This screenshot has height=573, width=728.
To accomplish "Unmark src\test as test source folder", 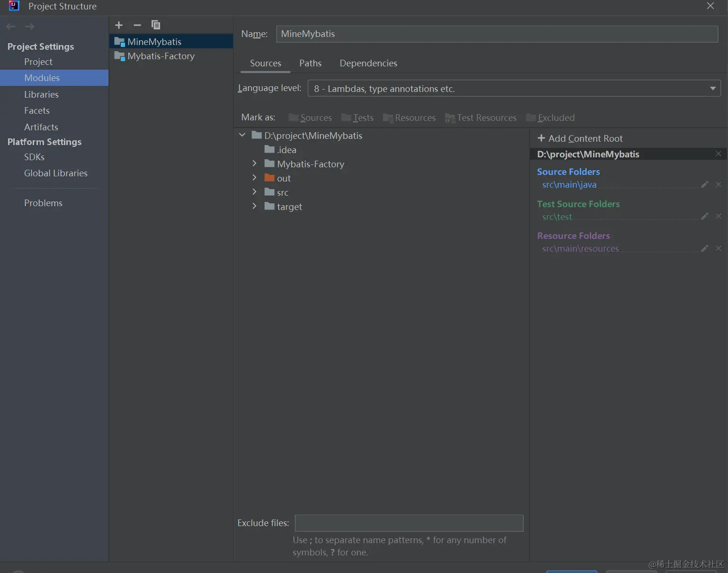I will tap(719, 216).
